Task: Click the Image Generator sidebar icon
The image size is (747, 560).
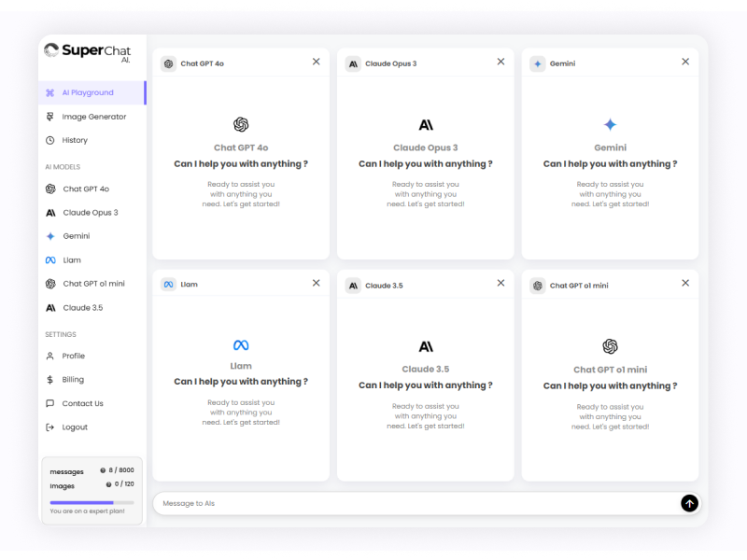Action: point(50,117)
